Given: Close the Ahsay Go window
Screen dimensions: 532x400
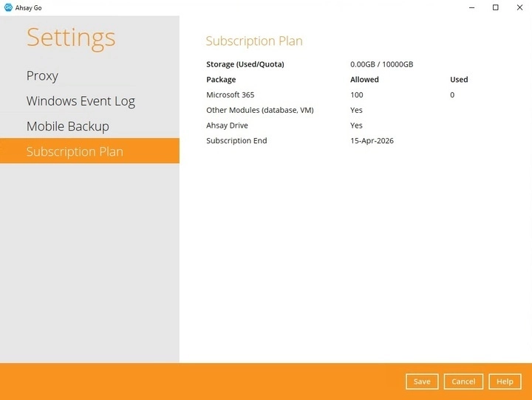Looking at the screenshot, I should click(x=519, y=7).
